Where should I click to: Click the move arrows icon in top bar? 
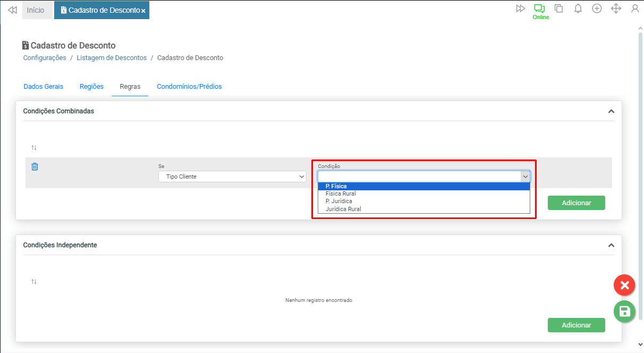(x=616, y=9)
